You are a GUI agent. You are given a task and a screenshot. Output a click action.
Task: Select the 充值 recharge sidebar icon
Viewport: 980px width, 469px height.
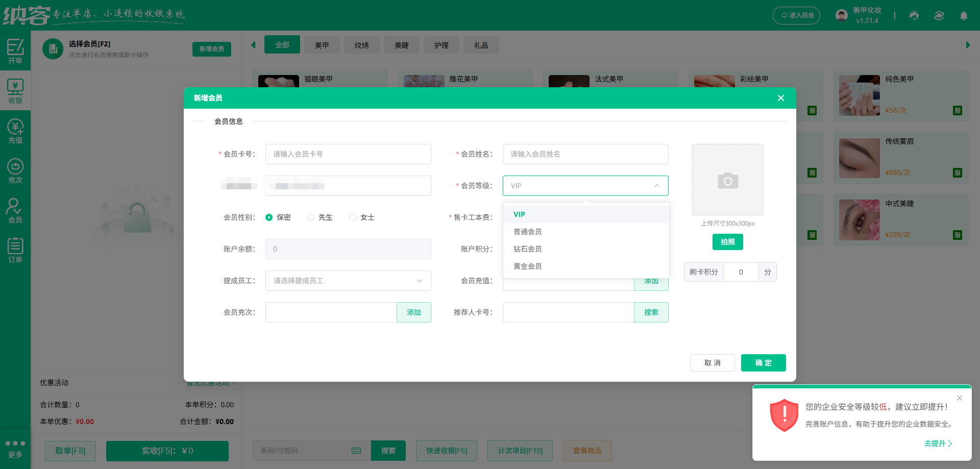tap(15, 131)
